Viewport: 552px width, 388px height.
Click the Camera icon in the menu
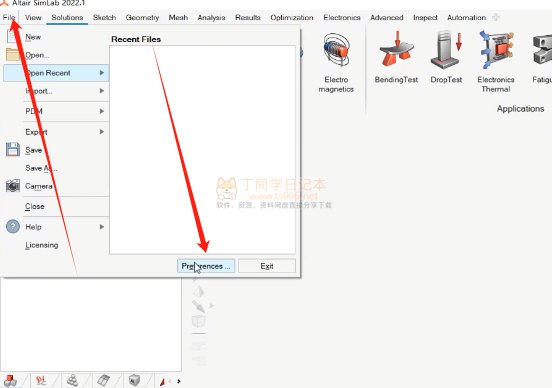pos(13,186)
